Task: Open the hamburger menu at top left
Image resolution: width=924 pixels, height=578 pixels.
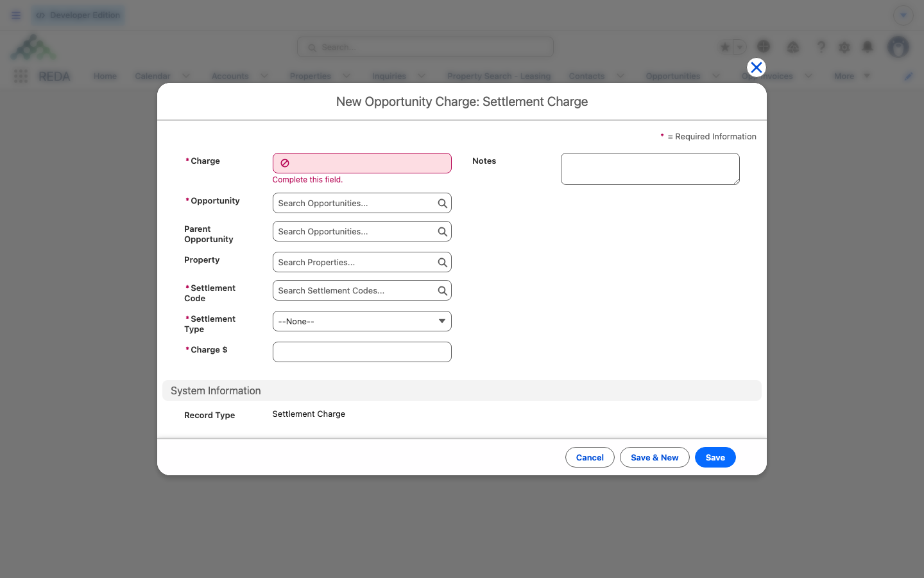Action: (16, 15)
